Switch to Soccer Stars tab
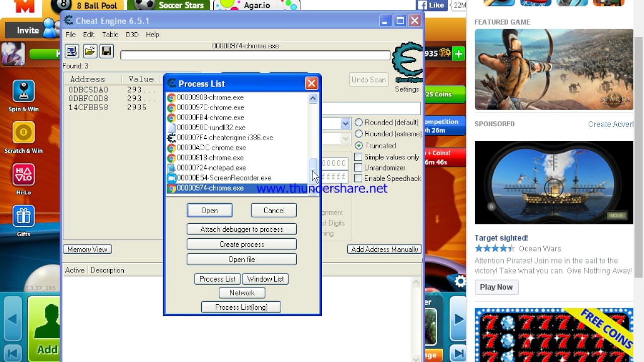This screenshot has width=644, height=362. click(168, 6)
